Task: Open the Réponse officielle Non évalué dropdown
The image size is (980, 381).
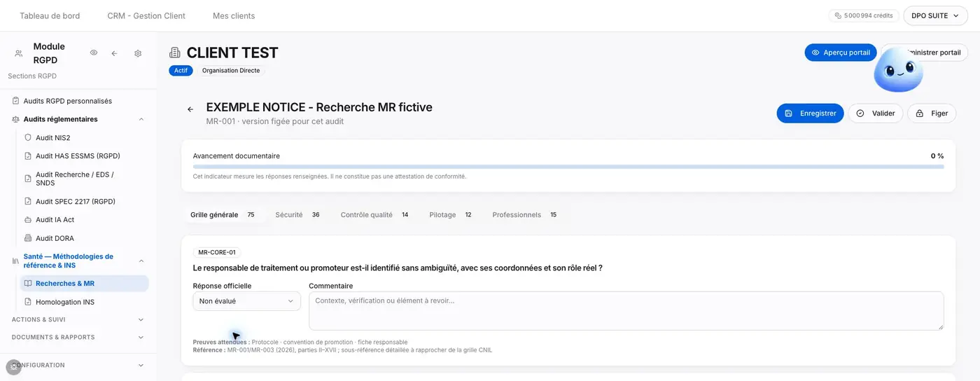Action: tap(246, 301)
